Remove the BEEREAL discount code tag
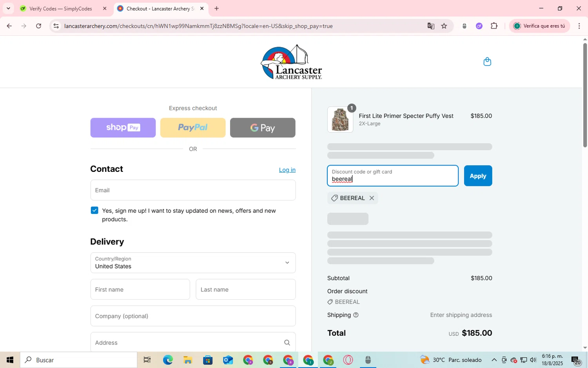 pos(372,198)
